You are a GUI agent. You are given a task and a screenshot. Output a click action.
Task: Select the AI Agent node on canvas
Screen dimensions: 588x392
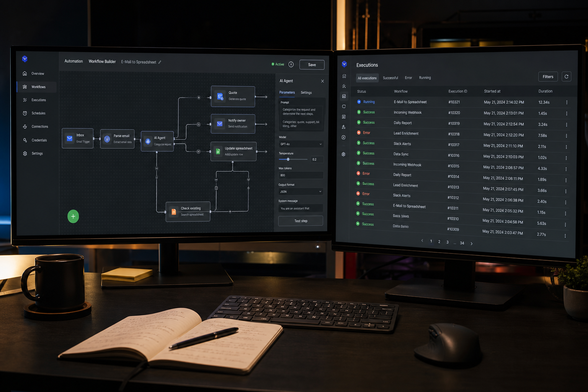(x=157, y=141)
